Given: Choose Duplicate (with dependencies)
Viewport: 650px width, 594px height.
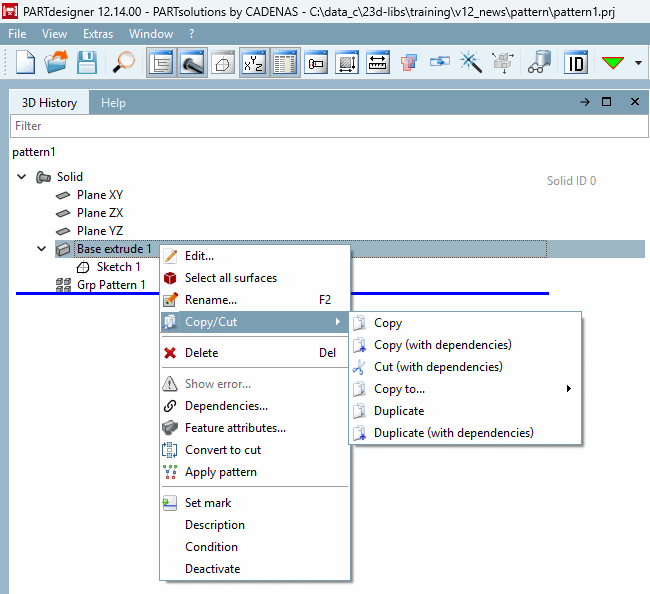Looking at the screenshot, I should click(x=465, y=433).
